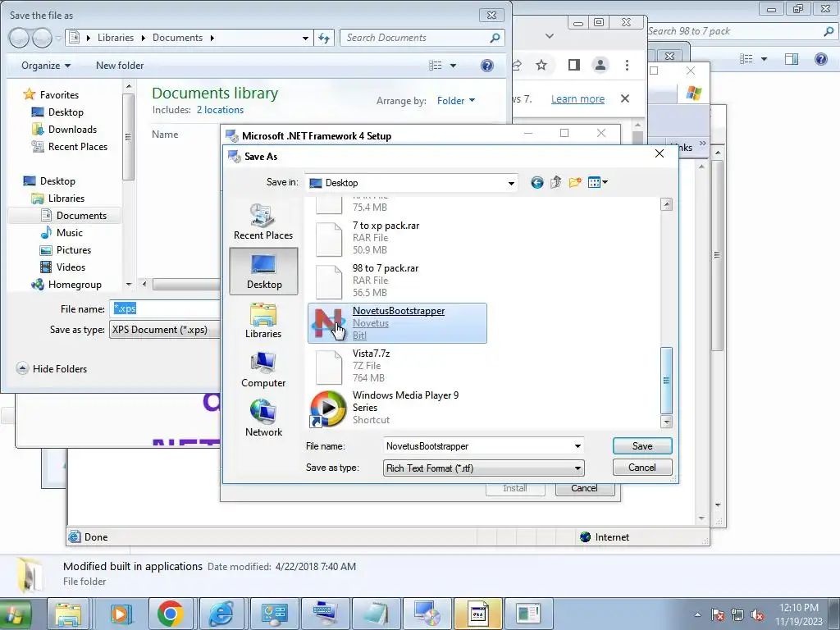
Task: Click Documents in address breadcrumb
Action: pos(177,38)
